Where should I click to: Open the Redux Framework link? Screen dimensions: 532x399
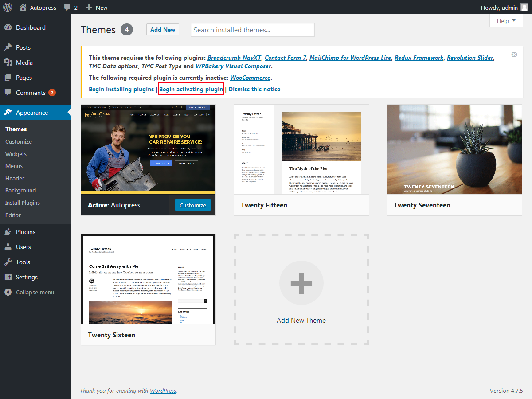point(419,58)
